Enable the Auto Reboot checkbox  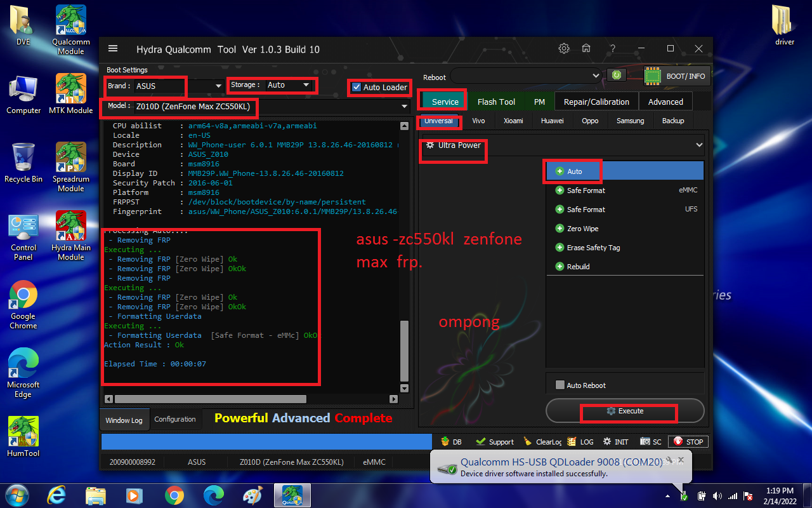(560, 385)
